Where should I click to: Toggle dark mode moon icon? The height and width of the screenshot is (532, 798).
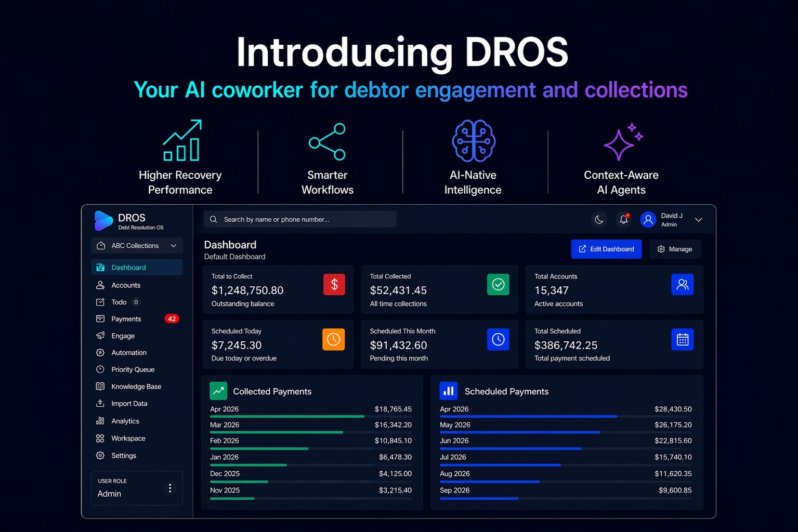coord(599,220)
